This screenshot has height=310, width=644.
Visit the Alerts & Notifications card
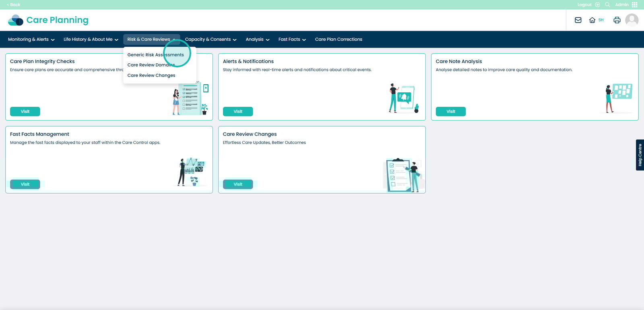click(238, 112)
